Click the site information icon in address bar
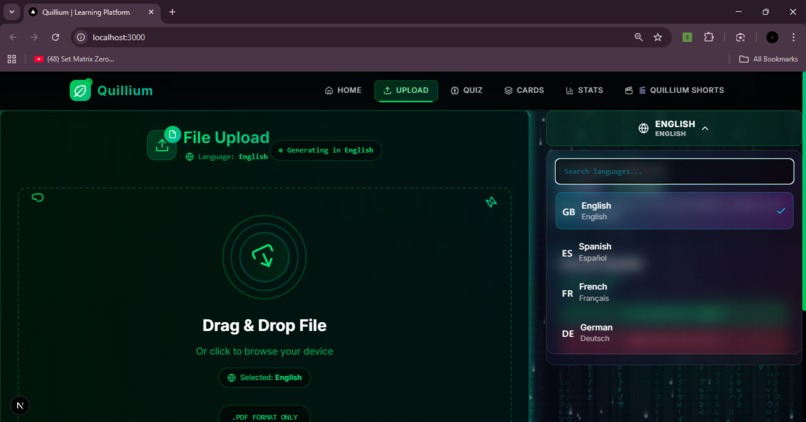The image size is (806, 422). (81, 37)
